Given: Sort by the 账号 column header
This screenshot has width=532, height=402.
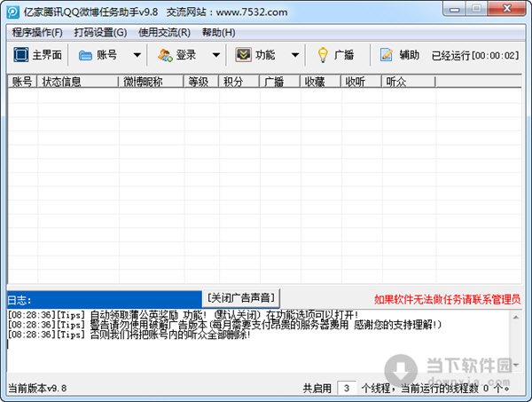Looking at the screenshot, I should (22, 82).
